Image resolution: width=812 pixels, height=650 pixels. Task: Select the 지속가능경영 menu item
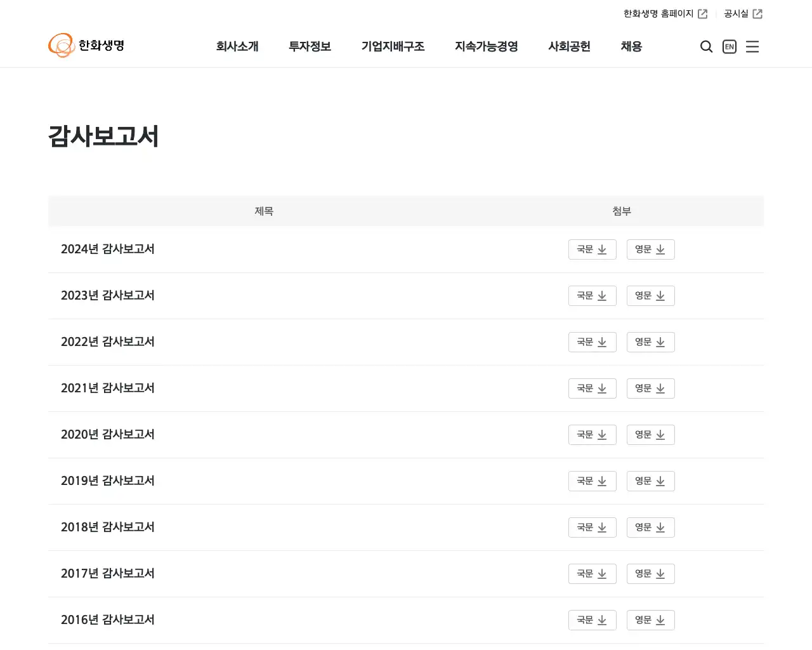[486, 46]
